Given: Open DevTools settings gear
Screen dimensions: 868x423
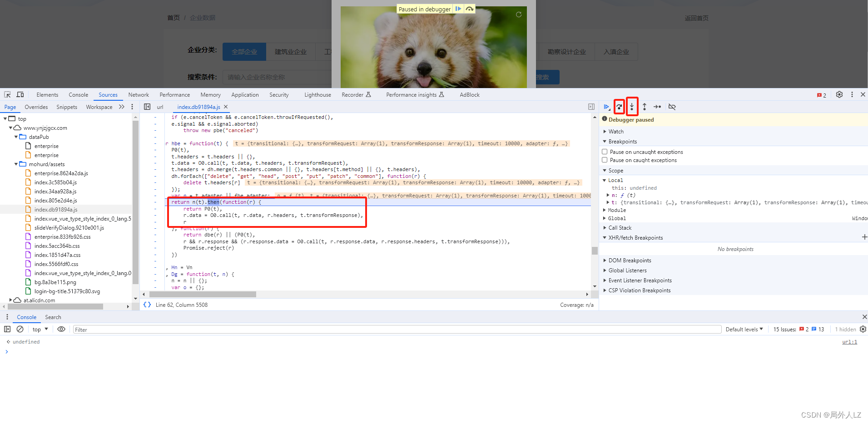Looking at the screenshot, I should [x=839, y=94].
